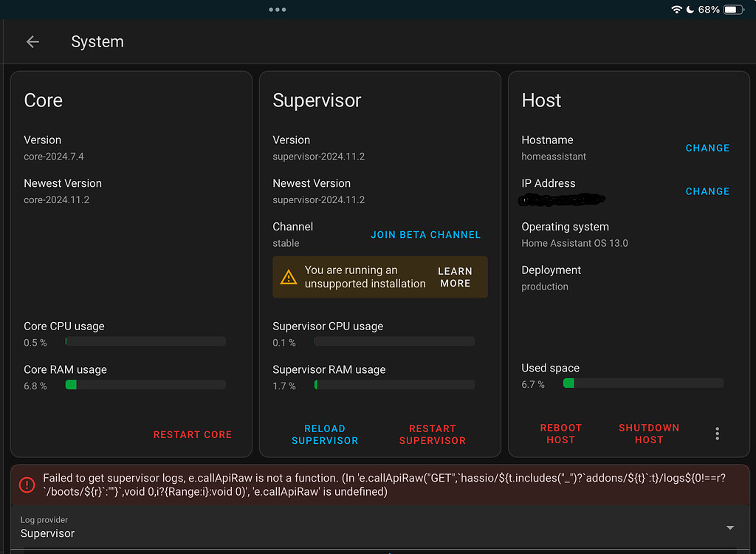Click the production deployment value
Viewport: 756px width, 554px height.
545,287
